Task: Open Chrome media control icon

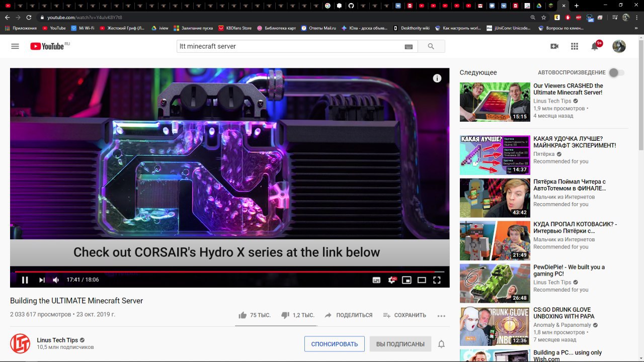Action: coord(615,17)
